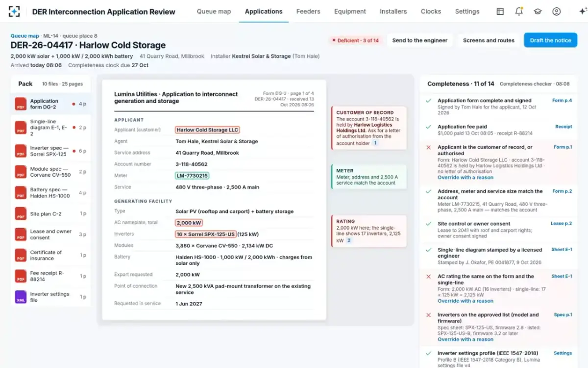Open the Settings reference link in checklist

[563, 353]
